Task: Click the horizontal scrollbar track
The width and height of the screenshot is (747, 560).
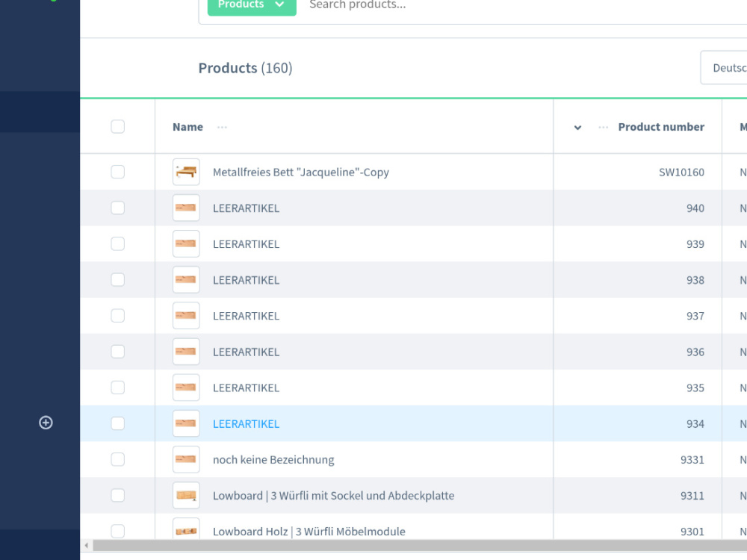Action: [x=419, y=545]
